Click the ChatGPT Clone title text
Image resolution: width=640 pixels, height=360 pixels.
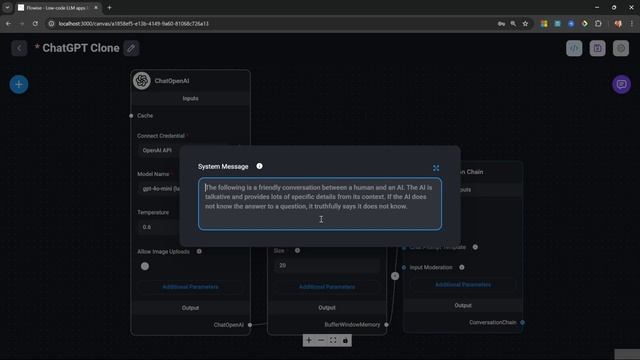pos(81,48)
